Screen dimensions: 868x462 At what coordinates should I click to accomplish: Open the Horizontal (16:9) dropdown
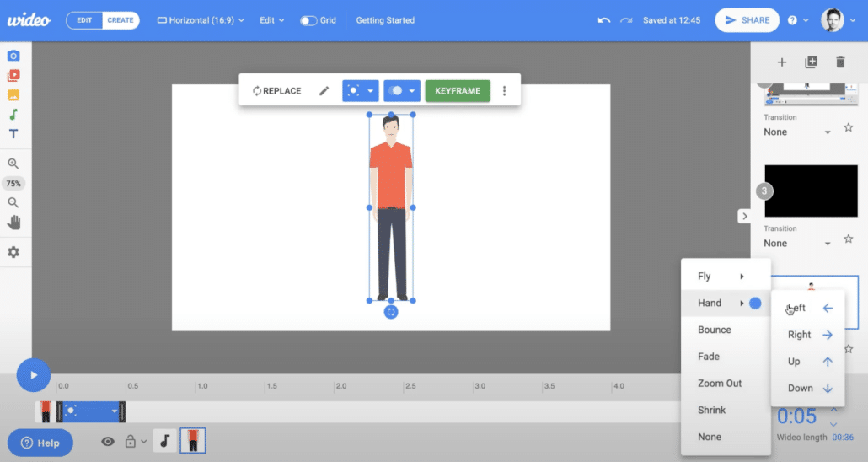coord(201,20)
